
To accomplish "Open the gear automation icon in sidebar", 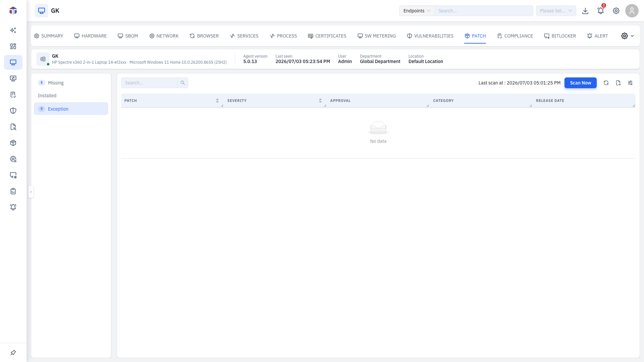I will click(x=13, y=159).
